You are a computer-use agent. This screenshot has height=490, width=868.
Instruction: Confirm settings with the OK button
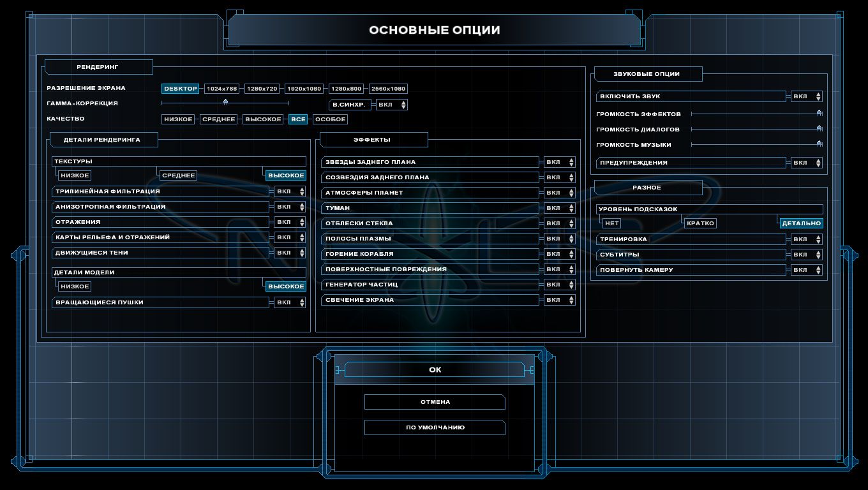coord(435,369)
